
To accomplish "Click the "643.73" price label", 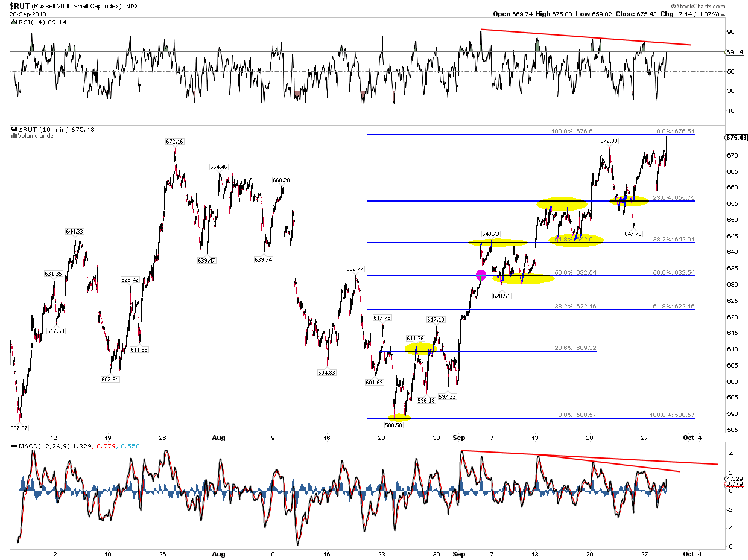I will pos(491,234).
